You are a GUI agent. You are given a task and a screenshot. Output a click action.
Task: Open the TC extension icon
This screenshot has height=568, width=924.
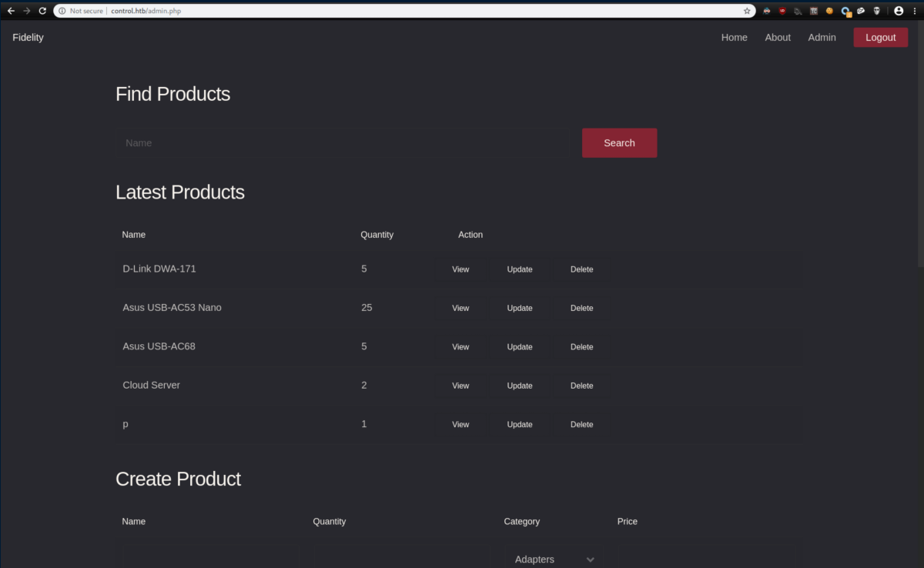pyautogui.click(x=814, y=11)
